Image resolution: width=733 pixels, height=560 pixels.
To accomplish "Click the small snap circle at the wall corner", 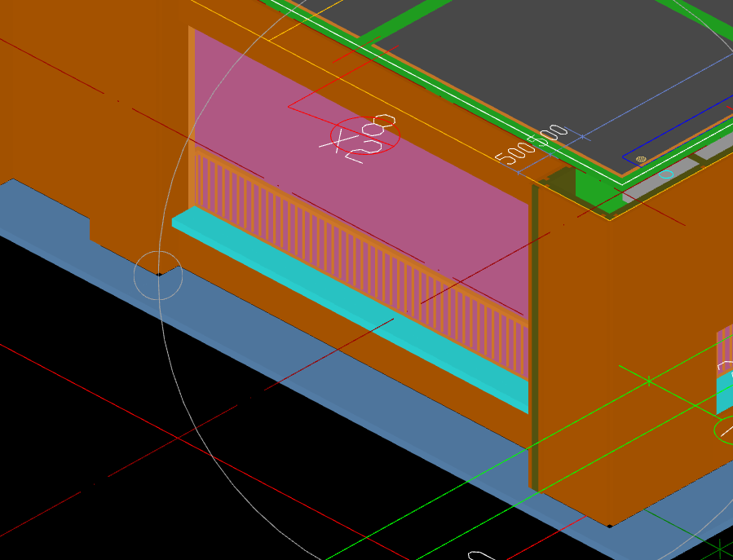I will pyautogui.click(x=158, y=275).
